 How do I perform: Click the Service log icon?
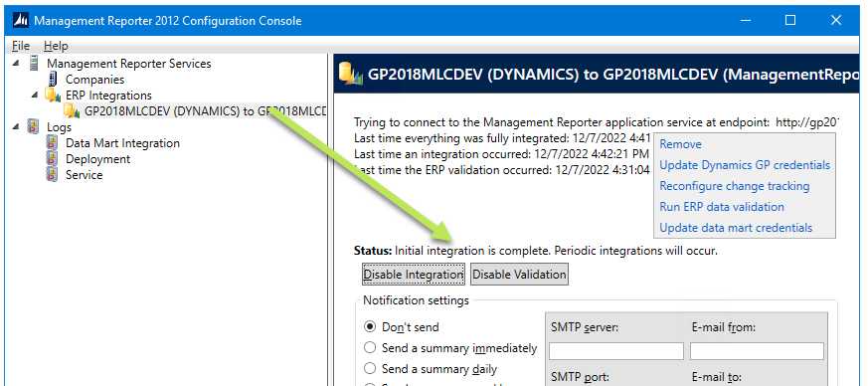pos(53,174)
